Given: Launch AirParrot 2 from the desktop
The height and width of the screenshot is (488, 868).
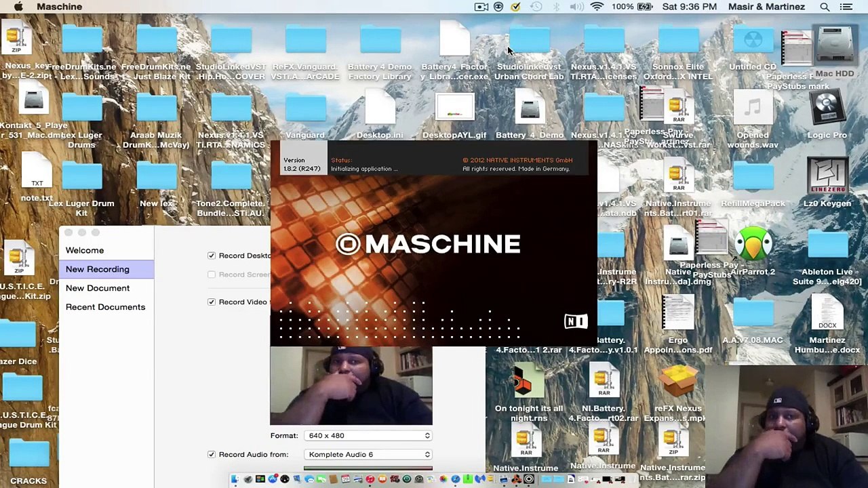Looking at the screenshot, I should click(x=753, y=244).
